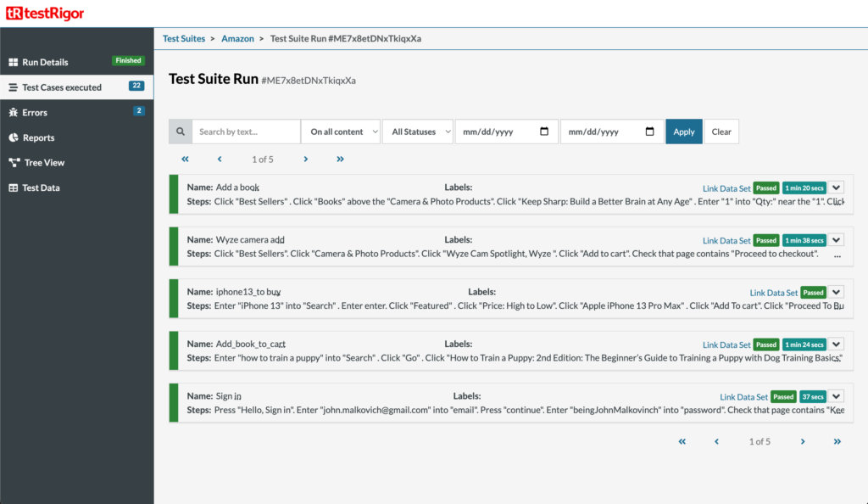The width and height of the screenshot is (868, 504).
Task: Click Passed badge on Sign in
Action: click(x=783, y=396)
